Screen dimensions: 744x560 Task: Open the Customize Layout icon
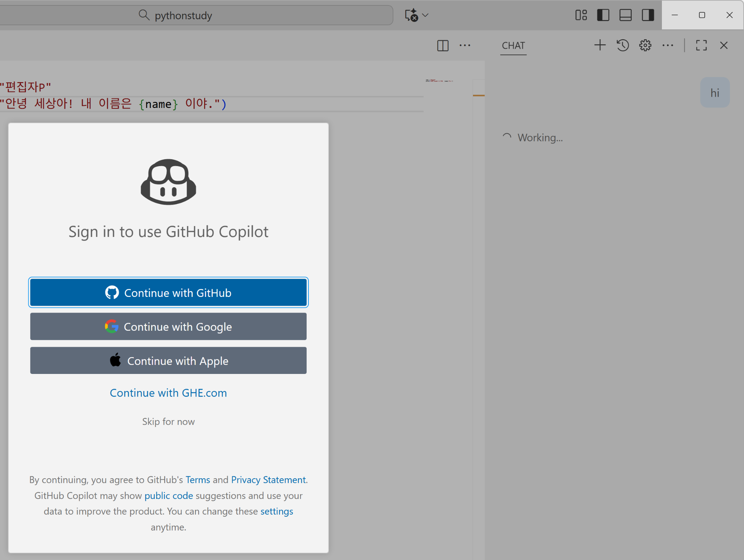[581, 15]
